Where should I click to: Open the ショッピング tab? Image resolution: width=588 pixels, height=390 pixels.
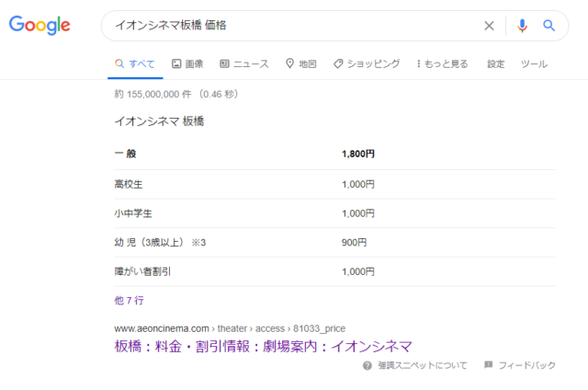(367, 63)
